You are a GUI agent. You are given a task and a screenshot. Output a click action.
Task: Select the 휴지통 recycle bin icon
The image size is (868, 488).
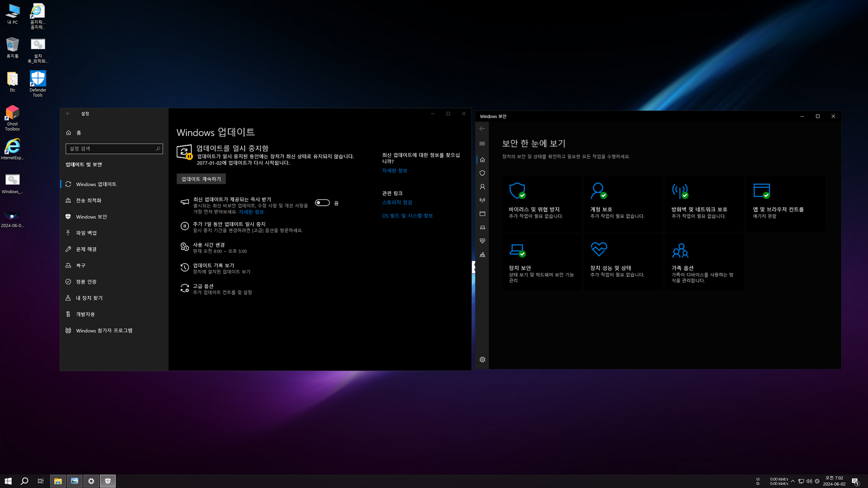click(x=12, y=48)
